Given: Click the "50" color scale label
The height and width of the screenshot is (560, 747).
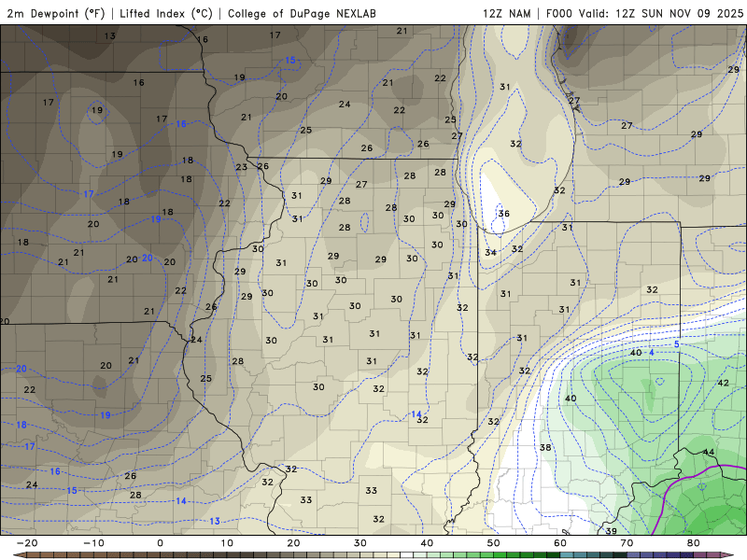Looking at the screenshot, I should click(x=494, y=543).
